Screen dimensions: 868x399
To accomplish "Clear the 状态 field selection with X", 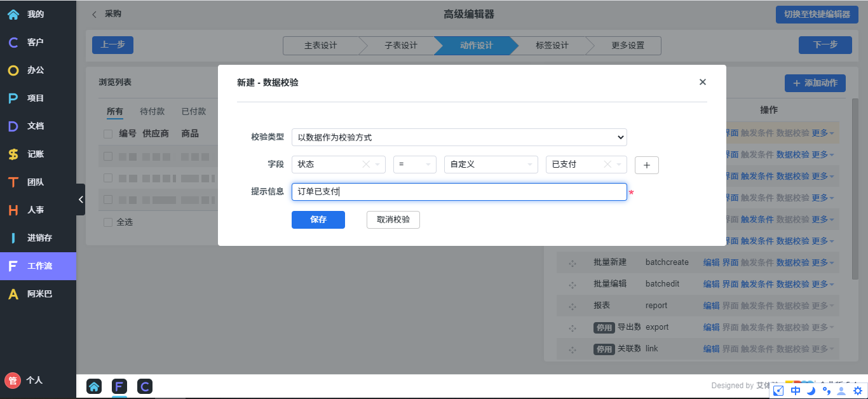I will pyautogui.click(x=365, y=165).
